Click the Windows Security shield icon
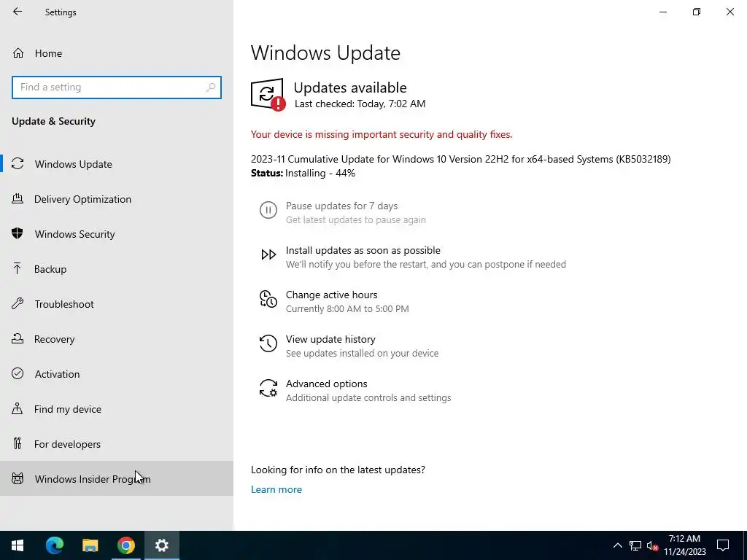 18,233
